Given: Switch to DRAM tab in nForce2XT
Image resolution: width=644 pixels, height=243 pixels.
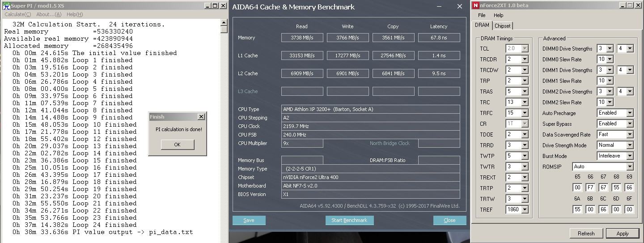Looking at the screenshot, I should pyautogui.click(x=482, y=25).
